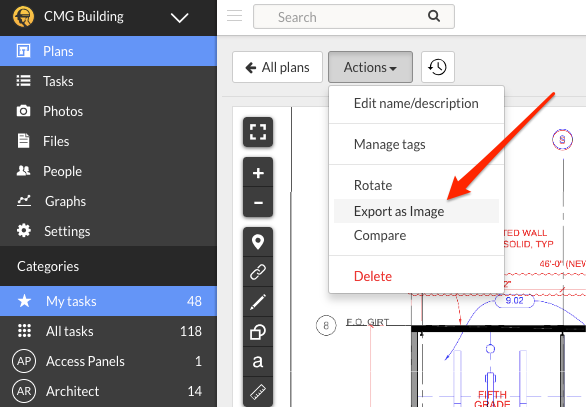Select the ruler measurement tool
The image size is (586, 407).
[x=258, y=391]
